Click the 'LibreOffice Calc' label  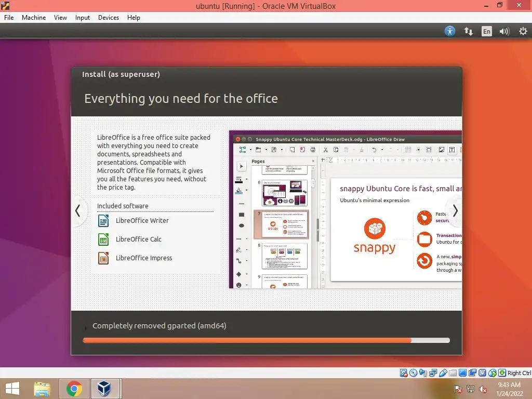coord(138,239)
